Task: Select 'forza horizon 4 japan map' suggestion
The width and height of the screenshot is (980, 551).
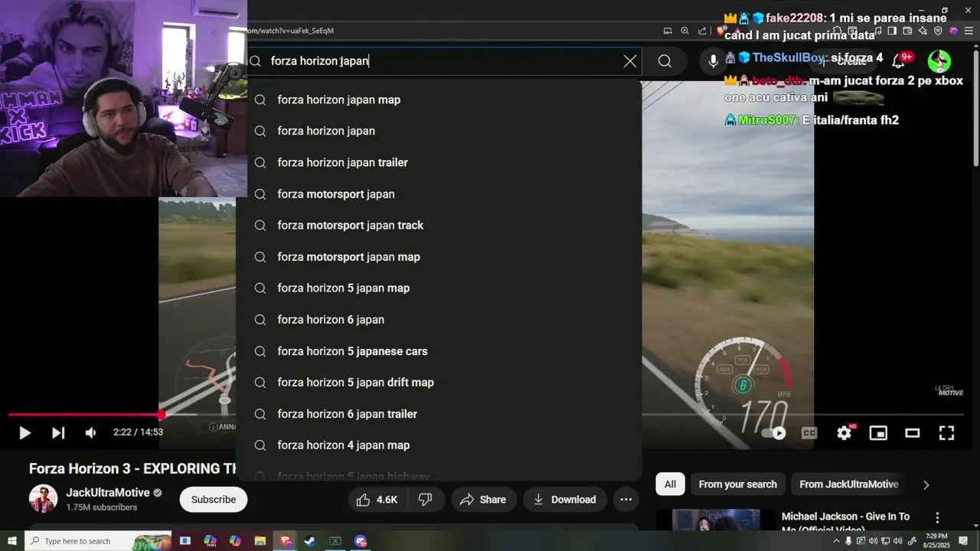Action: click(439, 445)
